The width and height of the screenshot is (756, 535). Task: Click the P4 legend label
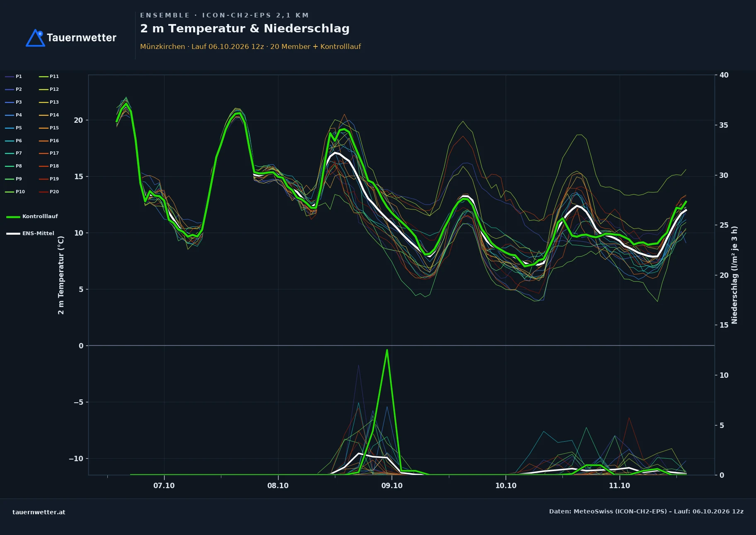[x=13, y=115]
